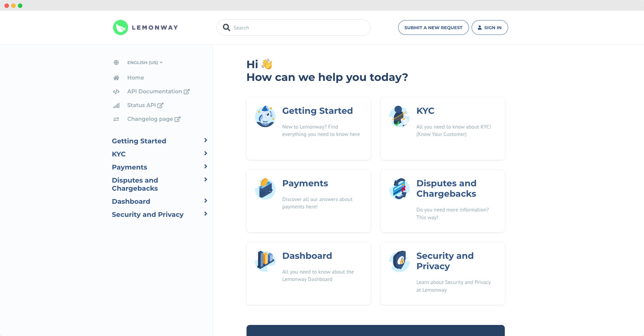Click the Status API signal bars icon

tap(116, 105)
